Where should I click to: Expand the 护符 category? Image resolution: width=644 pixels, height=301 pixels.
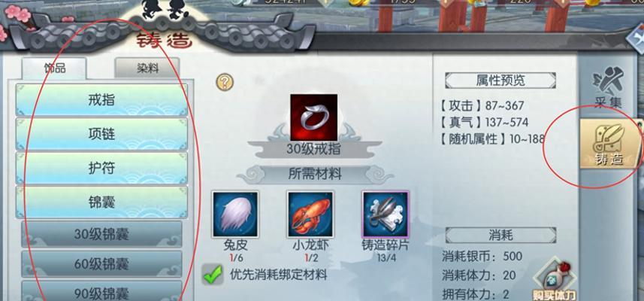click(101, 168)
